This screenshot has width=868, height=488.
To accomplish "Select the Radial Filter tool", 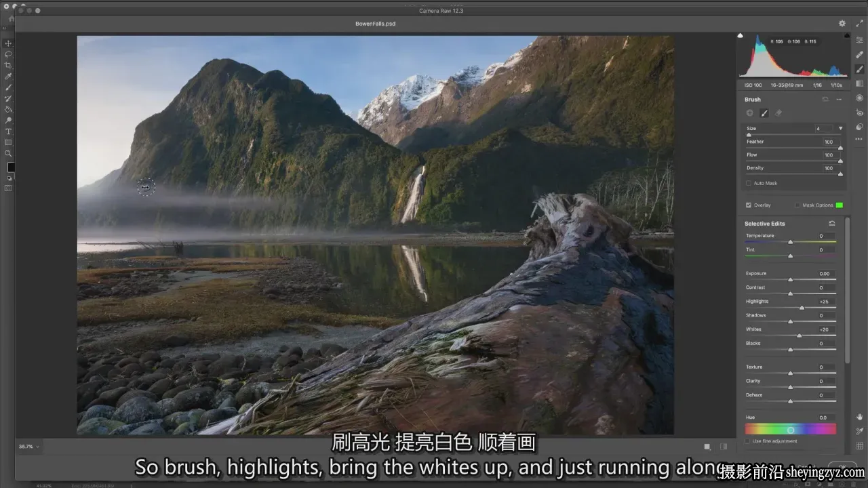I will click(859, 98).
